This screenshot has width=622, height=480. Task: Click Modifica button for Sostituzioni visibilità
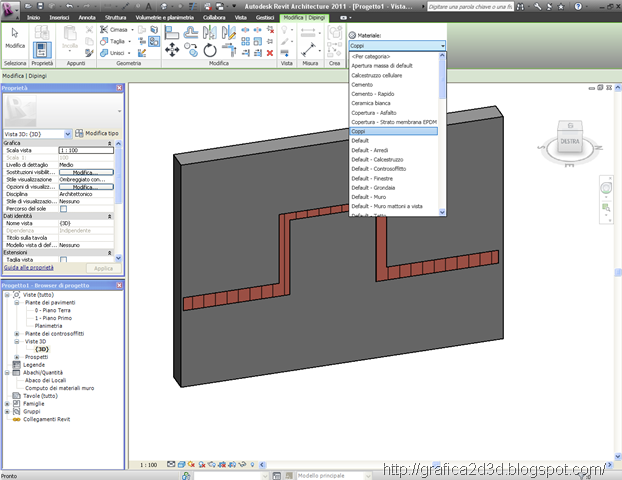pos(85,172)
